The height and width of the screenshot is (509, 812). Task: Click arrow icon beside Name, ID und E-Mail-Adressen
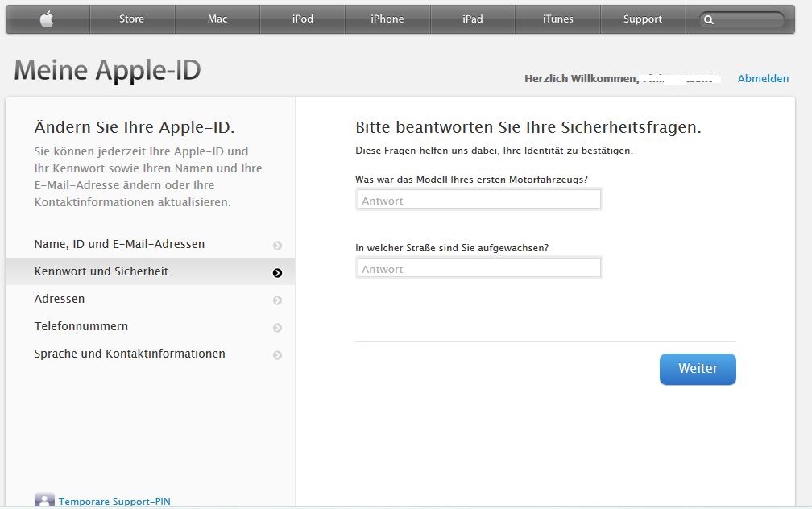[x=277, y=246]
